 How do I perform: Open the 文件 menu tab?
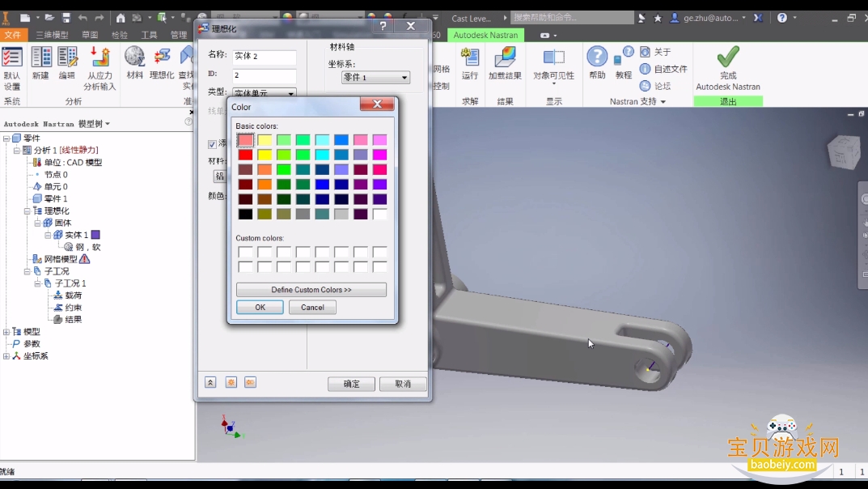[13, 35]
